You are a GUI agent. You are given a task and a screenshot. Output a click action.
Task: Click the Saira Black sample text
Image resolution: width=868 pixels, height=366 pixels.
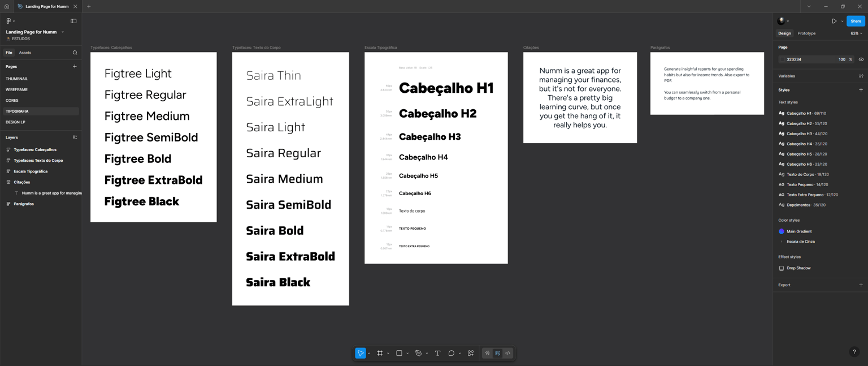[x=278, y=282]
